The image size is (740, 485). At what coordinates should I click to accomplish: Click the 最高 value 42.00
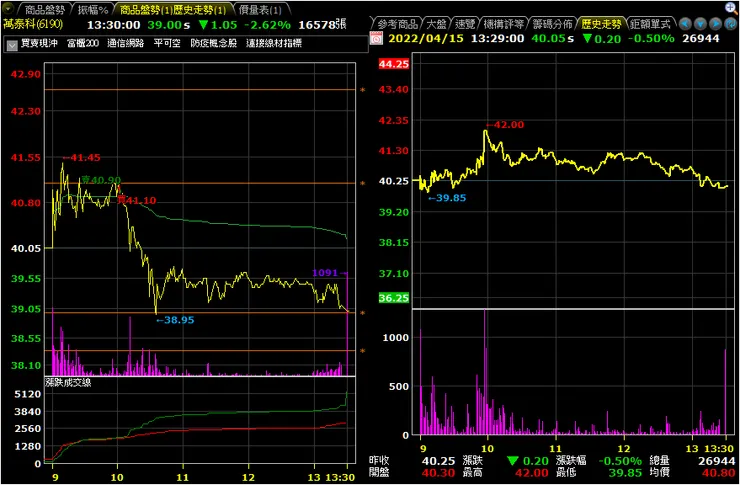532,473
